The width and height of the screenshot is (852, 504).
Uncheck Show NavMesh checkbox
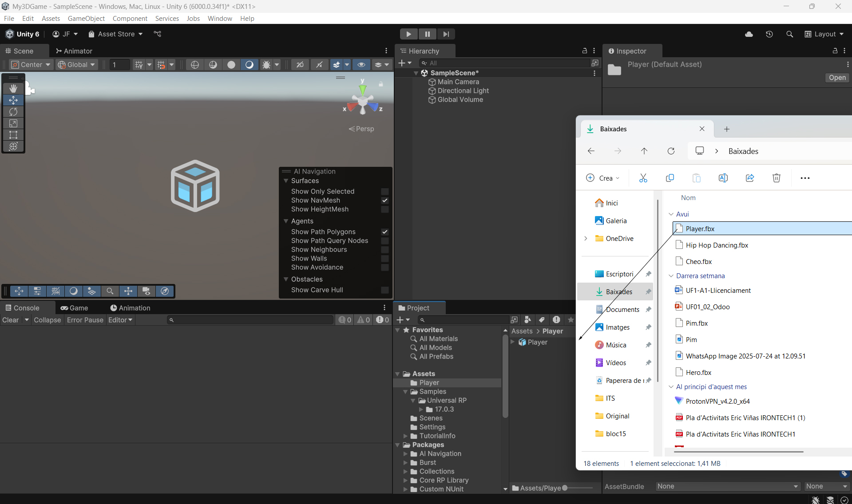[x=385, y=201]
